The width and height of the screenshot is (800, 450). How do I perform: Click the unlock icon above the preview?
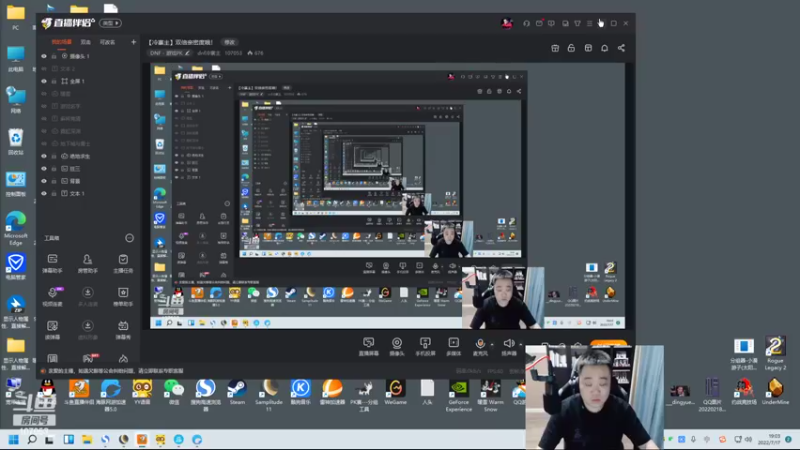(x=571, y=48)
